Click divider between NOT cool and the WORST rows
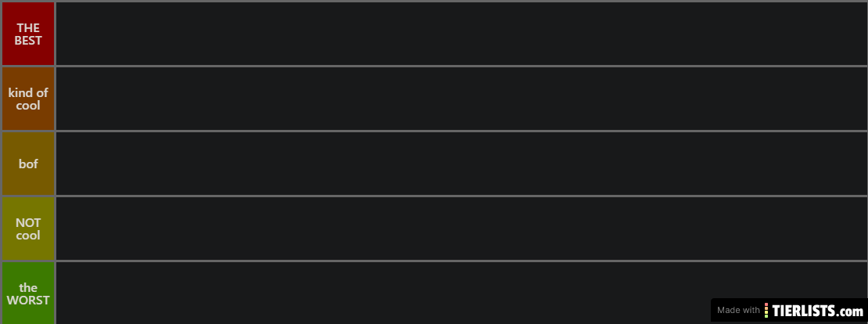This screenshot has height=324, width=868. 461,261
